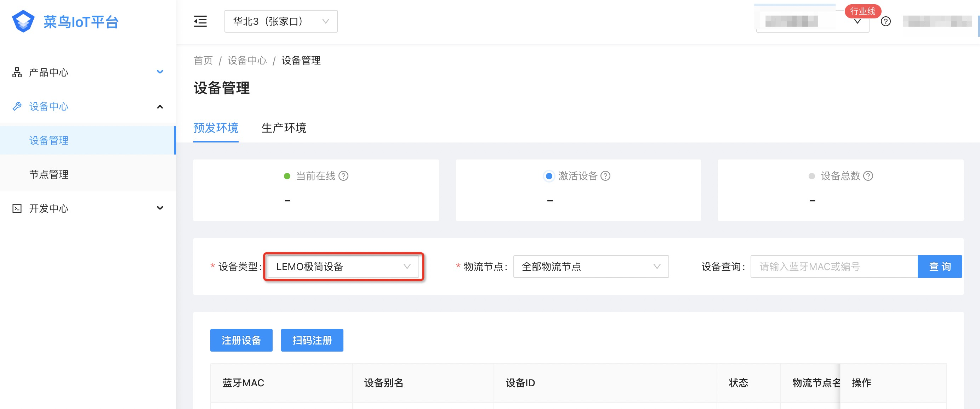The image size is (980, 409).
Task: Click the 扫码注册 button
Action: [x=312, y=340]
